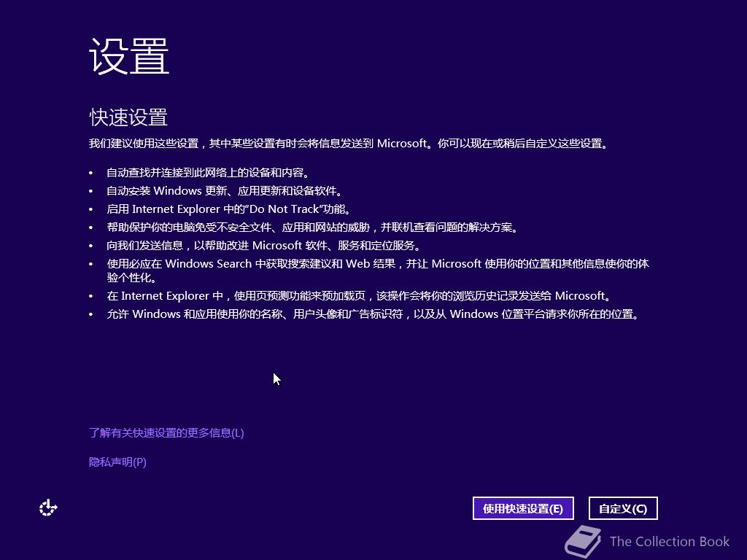747x560 pixels.
Task: Click the bullet 自动安装 Windows 更新
Action: (x=225, y=191)
